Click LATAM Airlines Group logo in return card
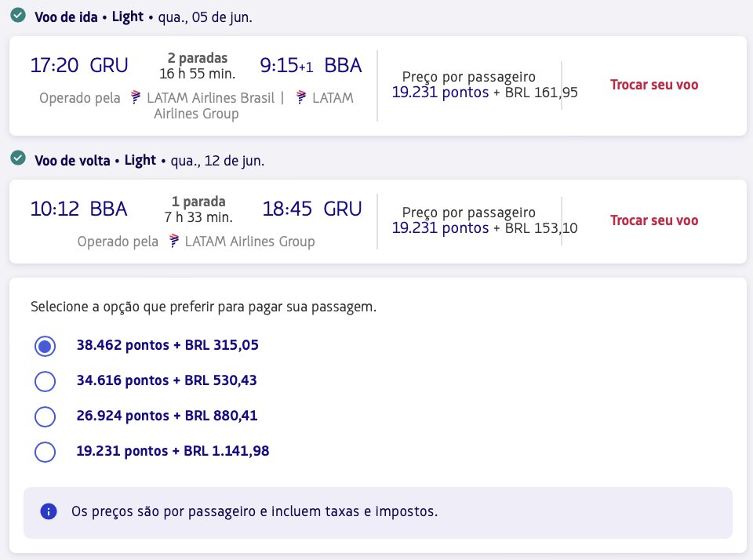The width and height of the screenshot is (753, 560). [x=174, y=241]
